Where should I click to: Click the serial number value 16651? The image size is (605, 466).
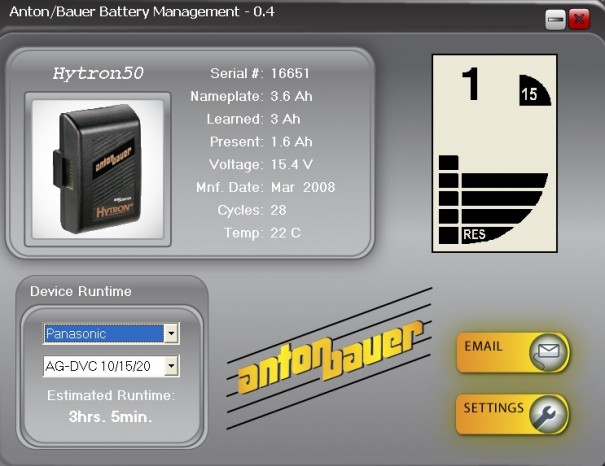click(290, 73)
